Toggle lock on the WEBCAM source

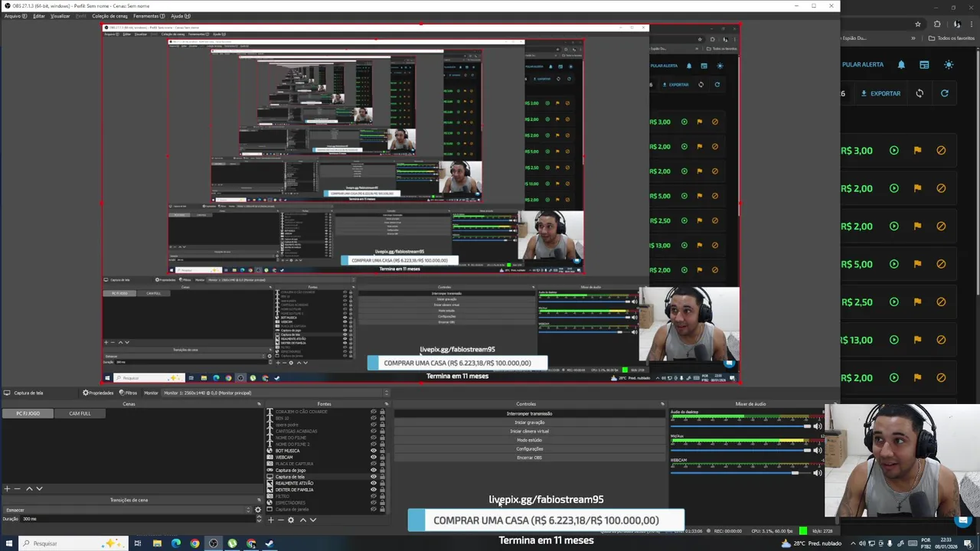coord(382,457)
